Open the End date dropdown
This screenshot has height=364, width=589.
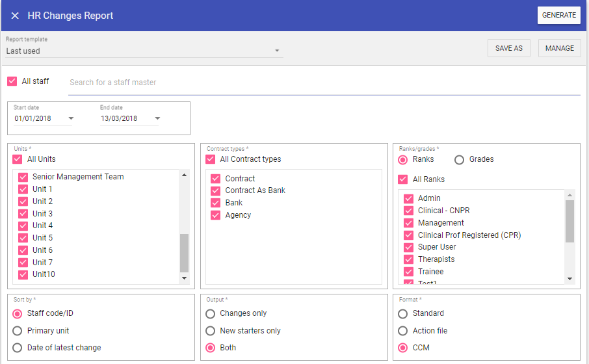coord(157,118)
